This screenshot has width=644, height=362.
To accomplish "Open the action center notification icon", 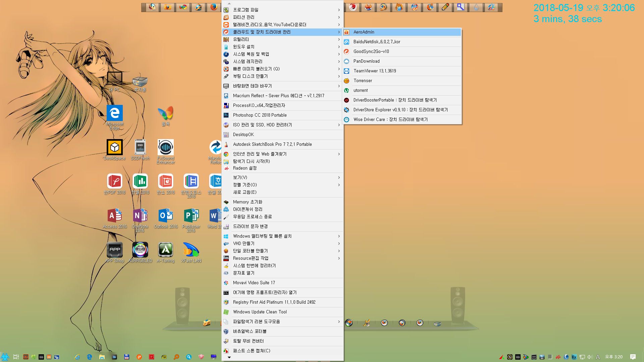I will point(633,357).
